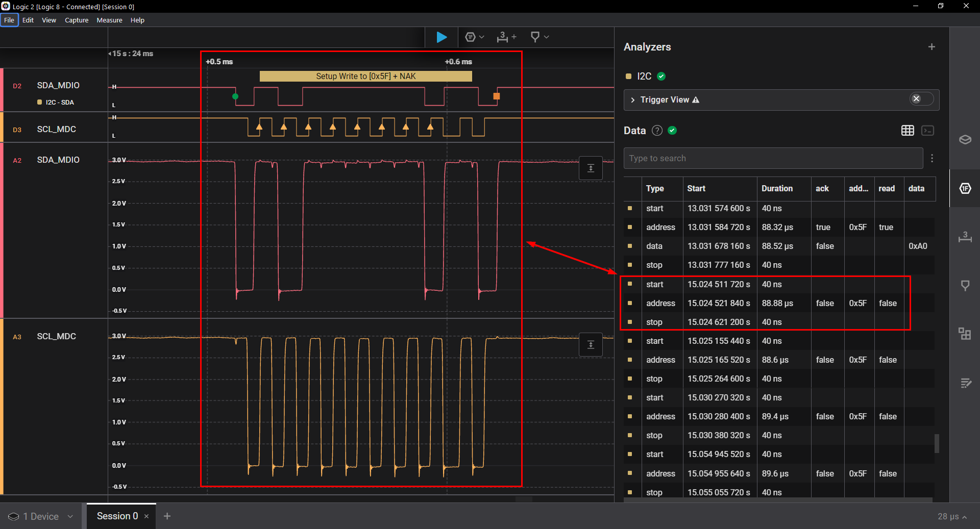
Task: Open the Device Settings sidebar panel
Action: click(965, 140)
